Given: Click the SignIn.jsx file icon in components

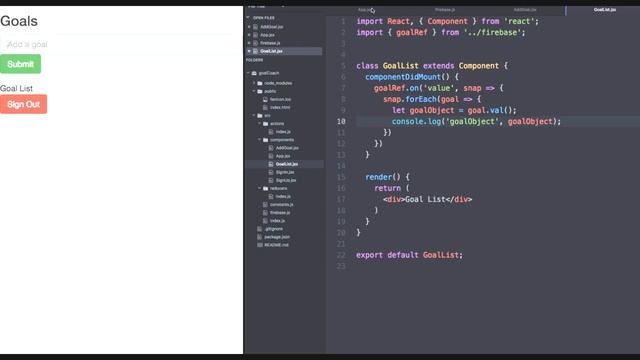Looking at the screenshot, I should tap(271, 172).
